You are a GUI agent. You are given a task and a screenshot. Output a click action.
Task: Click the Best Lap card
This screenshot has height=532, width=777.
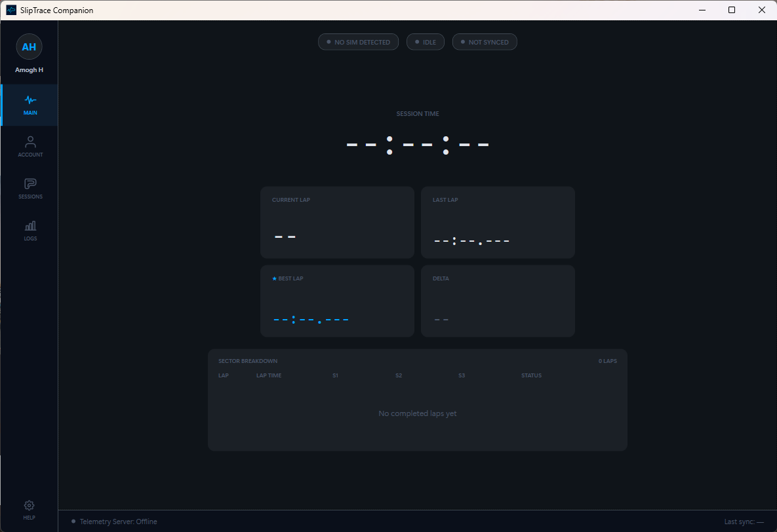point(337,301)
